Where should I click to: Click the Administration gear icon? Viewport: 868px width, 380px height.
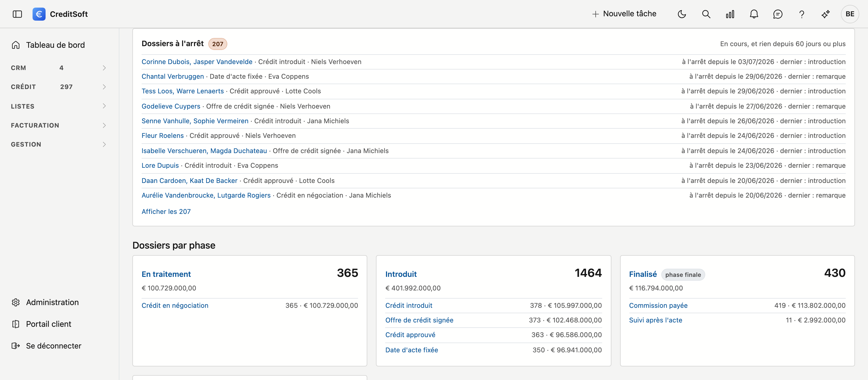[x=16, y=302]
